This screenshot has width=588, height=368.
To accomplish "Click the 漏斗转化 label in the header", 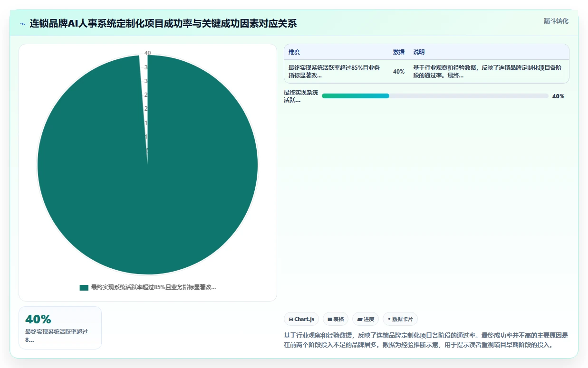I will coord(556,21).
